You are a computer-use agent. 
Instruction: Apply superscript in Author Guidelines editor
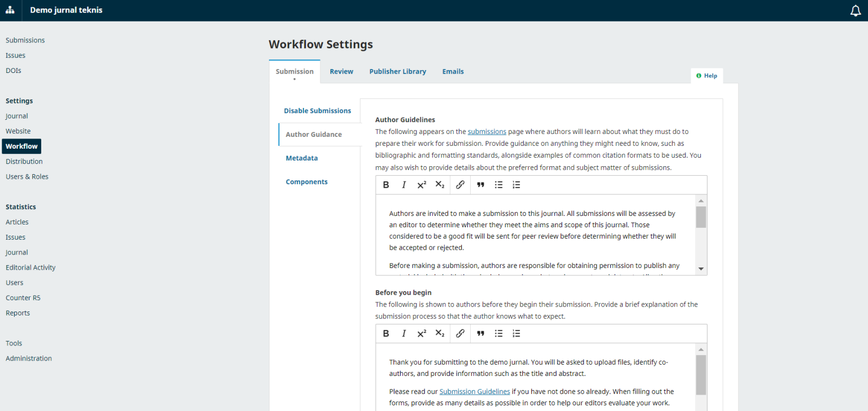tap(422, 185)
